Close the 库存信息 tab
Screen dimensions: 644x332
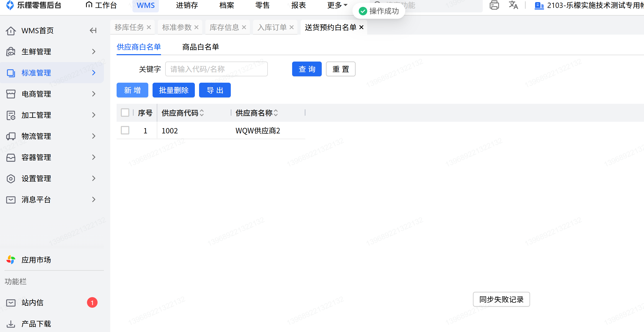pos(244,27)
